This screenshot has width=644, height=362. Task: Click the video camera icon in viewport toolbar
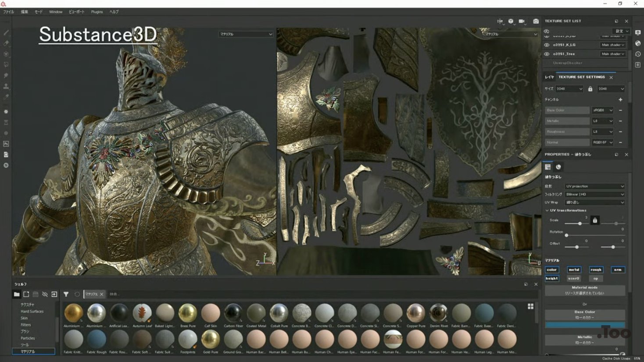pos(522,21)
